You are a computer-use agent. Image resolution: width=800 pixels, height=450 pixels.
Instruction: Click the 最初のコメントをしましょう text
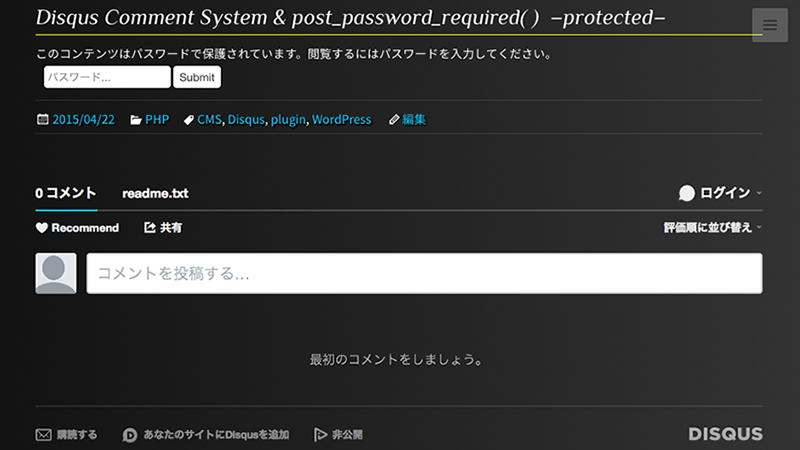pyautogui.click(x=396, y=360)
